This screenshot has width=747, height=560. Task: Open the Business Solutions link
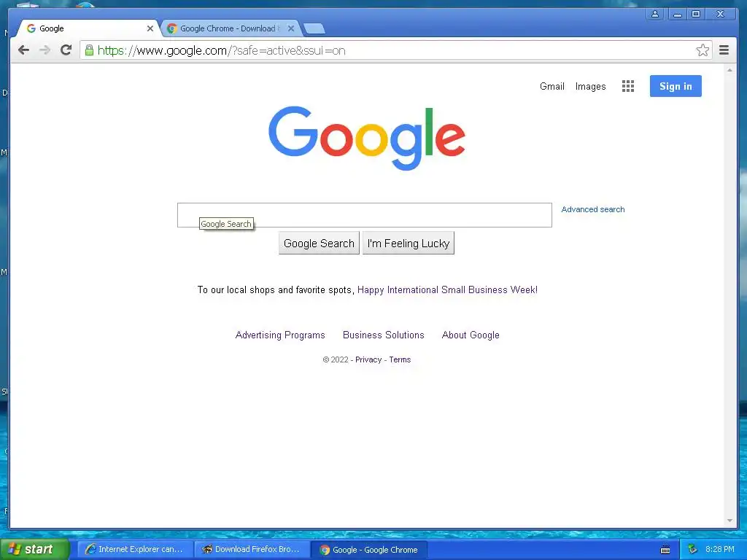[x=384, y=335]
